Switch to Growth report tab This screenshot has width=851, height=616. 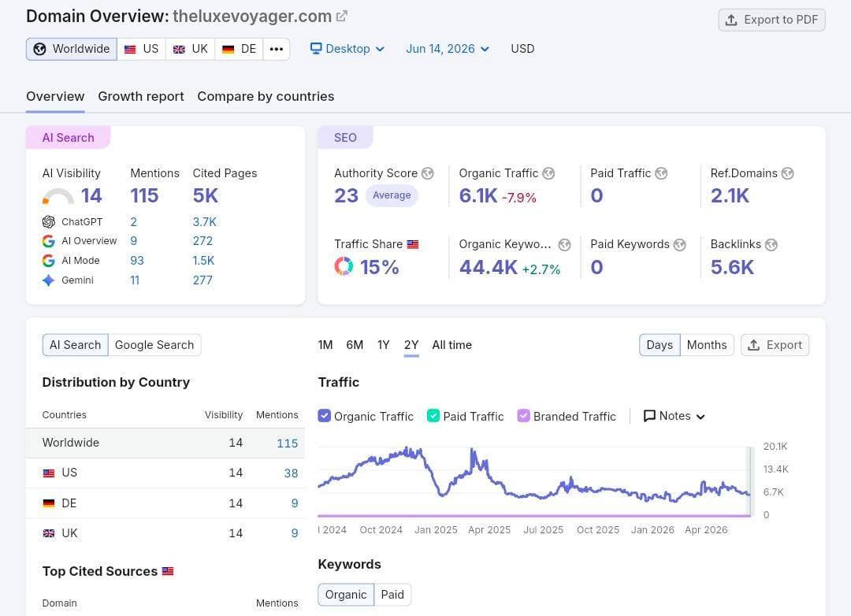tap(141, 97)
